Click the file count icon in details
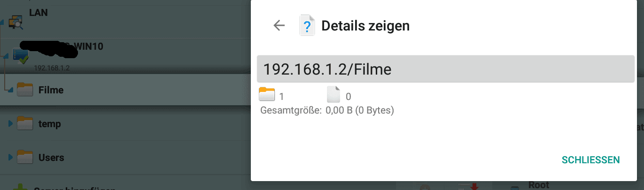 pyautogui.click(x=333, y=94)
